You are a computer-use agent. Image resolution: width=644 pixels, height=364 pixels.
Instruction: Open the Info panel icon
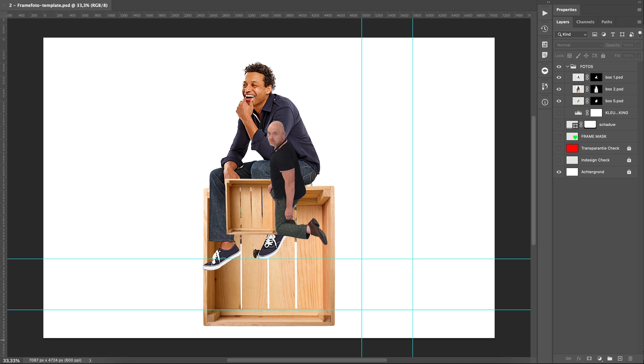545,102
